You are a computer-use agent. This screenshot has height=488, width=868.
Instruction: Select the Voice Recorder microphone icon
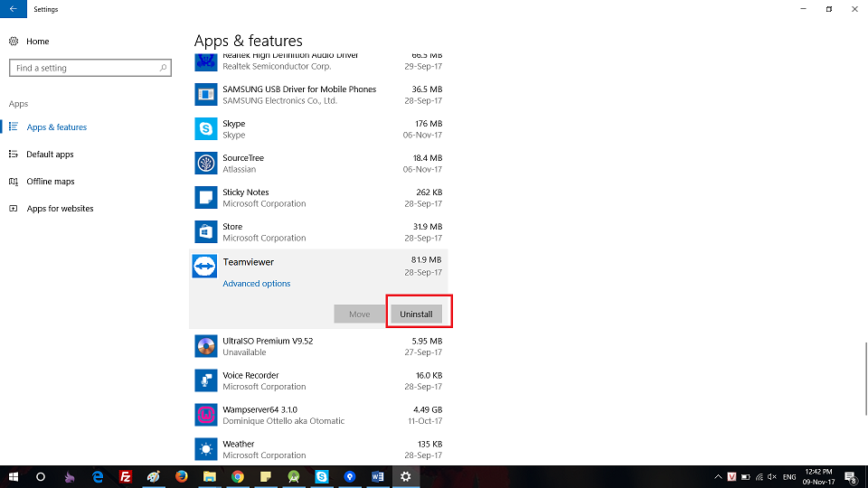(x=206, y=380)
